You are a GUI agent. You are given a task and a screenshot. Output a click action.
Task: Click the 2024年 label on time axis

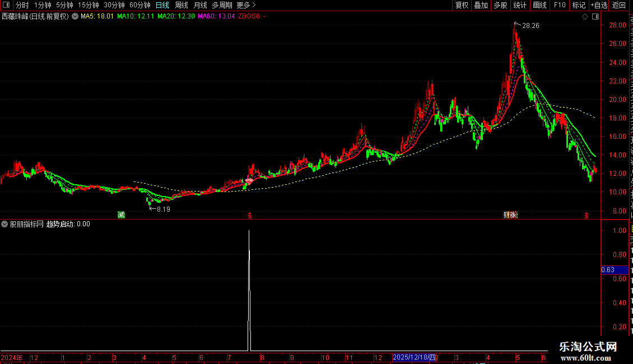pyautogui.click(x=12, y=358)
